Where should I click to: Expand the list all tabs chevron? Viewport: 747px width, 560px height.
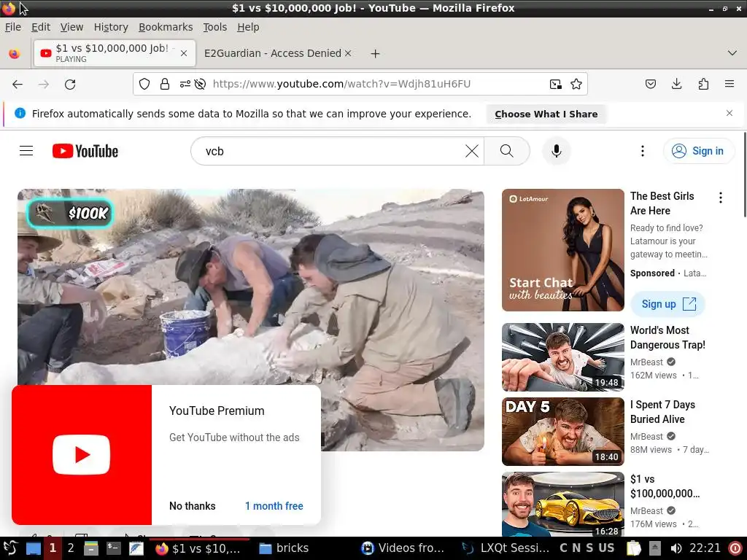[x=732, y=52]
